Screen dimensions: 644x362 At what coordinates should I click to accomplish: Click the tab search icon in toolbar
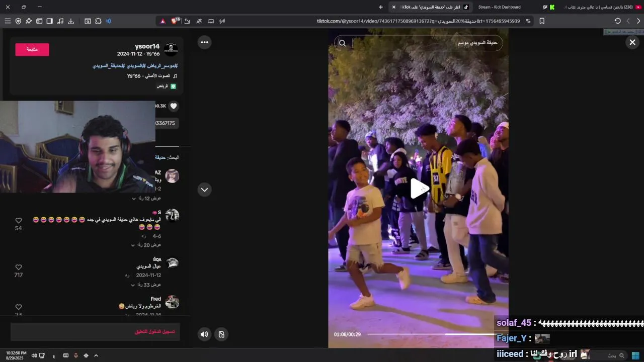(88, 21)
